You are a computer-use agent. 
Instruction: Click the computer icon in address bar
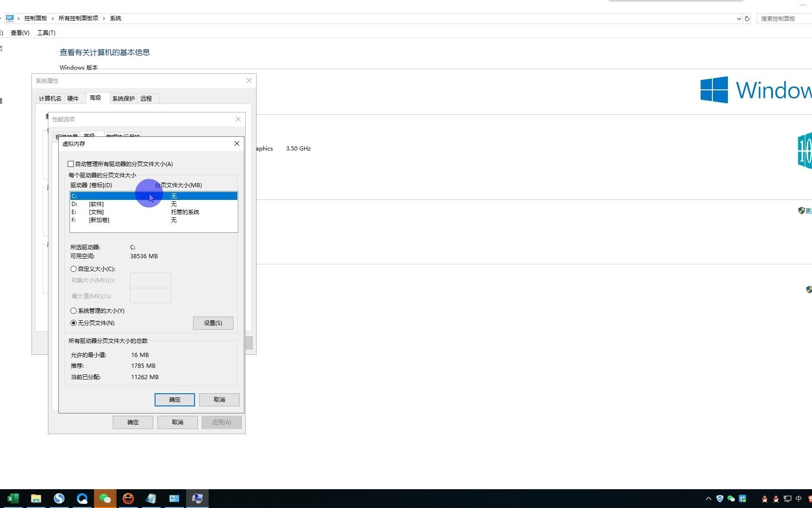point(10,18)
